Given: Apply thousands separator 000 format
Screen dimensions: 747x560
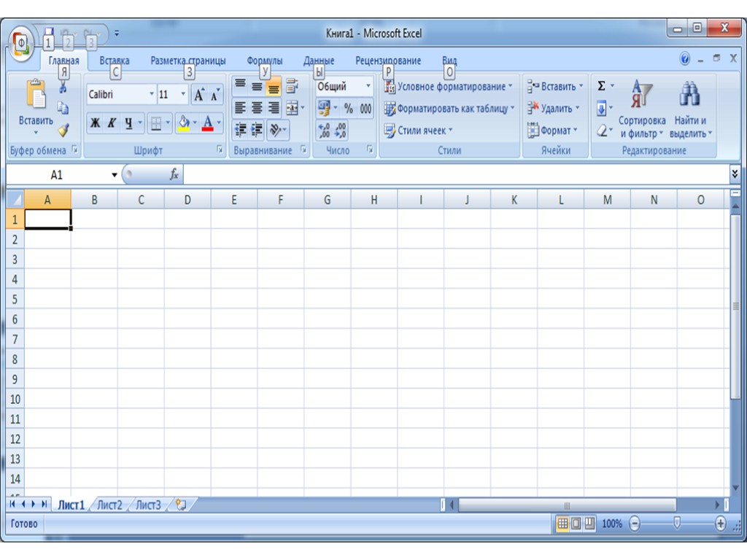Looking at the screenshot, I should [x=365, y=109].
